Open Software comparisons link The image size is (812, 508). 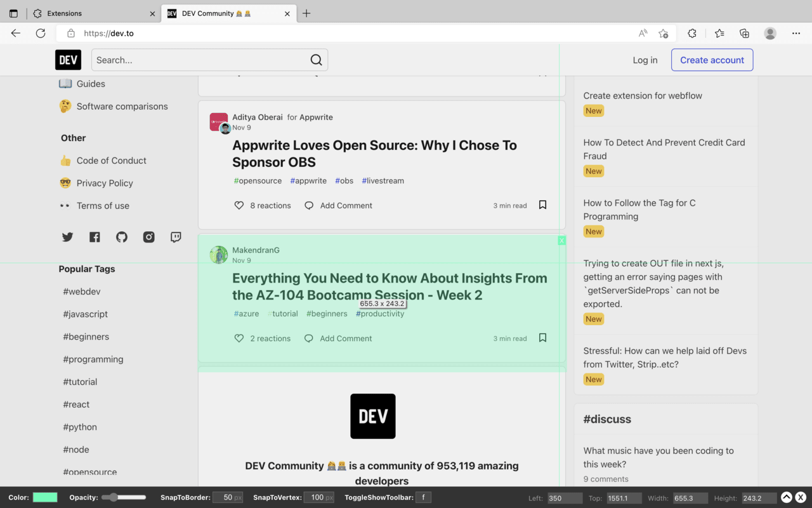click(122, 106)
